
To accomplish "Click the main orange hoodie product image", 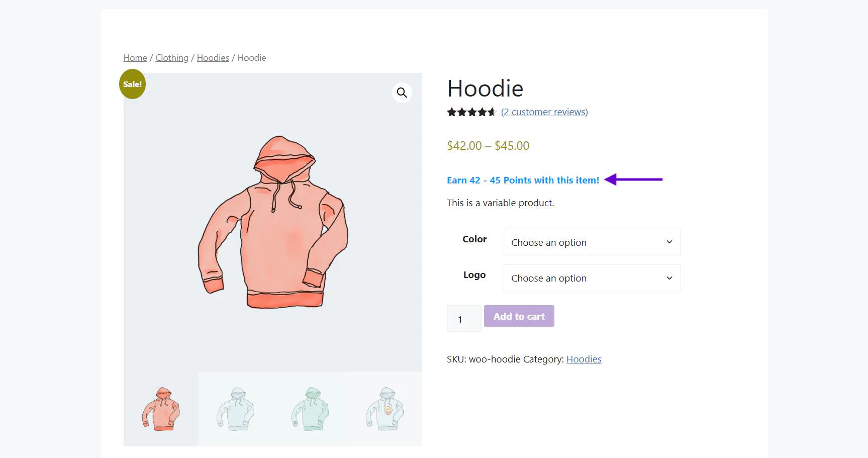I will (x=273, y=222).
